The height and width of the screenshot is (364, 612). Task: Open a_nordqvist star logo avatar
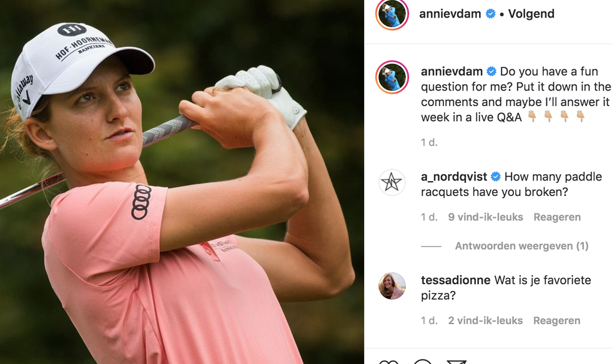[392, 182]
